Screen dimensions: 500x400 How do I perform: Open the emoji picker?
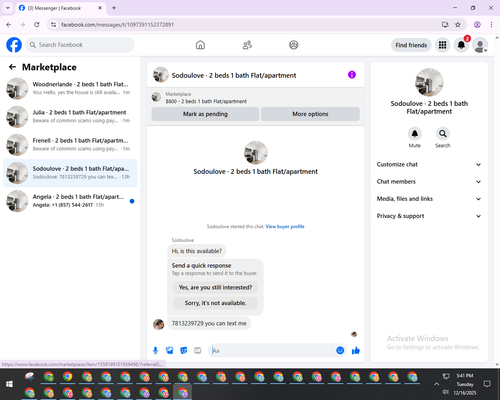[x=340, y=350]
